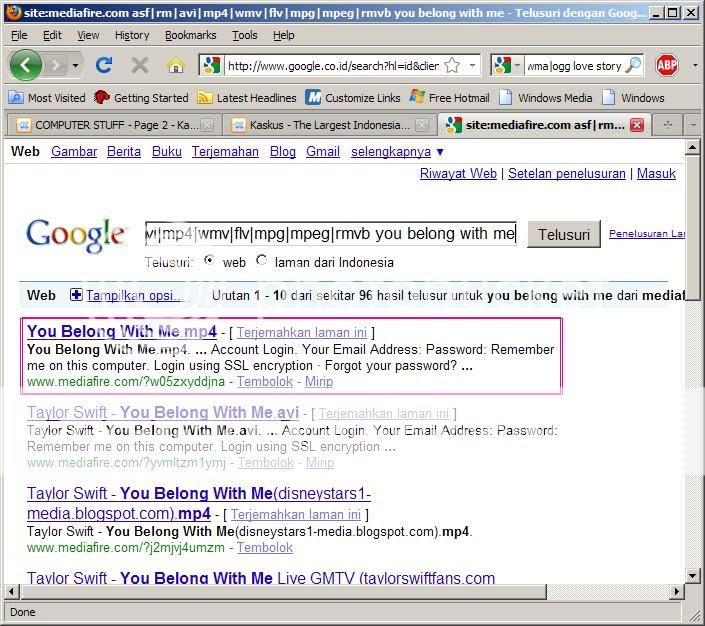Open the Buku link
Image resolution: width=705 pixels, height=626 pixels.
point(166,152)
